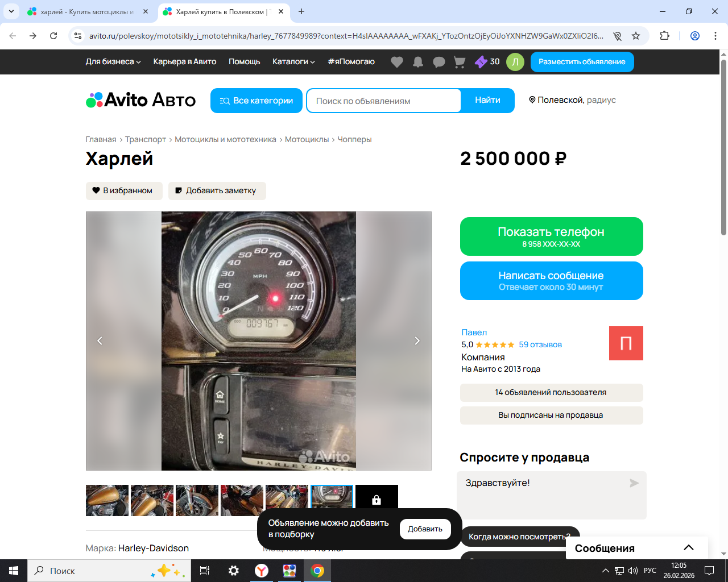Open Settings gear on taskbar
The width and height of the screenshot is (728, 582).
tap(233, 571)
